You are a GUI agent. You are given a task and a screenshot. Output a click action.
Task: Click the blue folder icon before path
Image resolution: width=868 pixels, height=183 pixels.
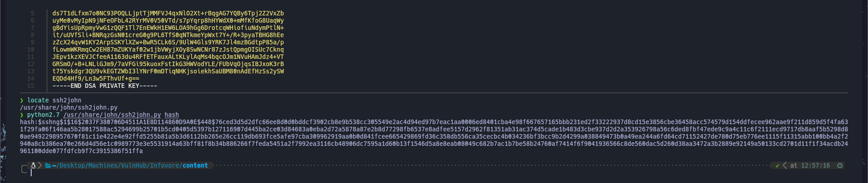pyautogui.click(x=48, y=166)
